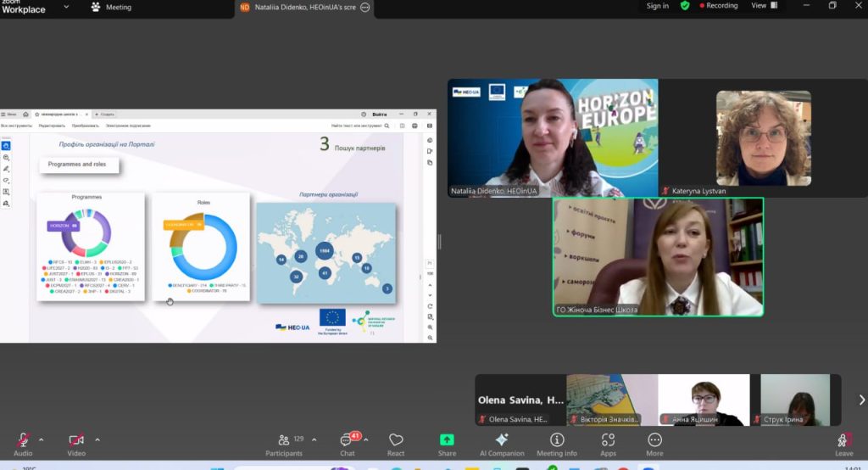
Task: Select the zoom magnifier tool in left toolbar
Action: [6, 158]
